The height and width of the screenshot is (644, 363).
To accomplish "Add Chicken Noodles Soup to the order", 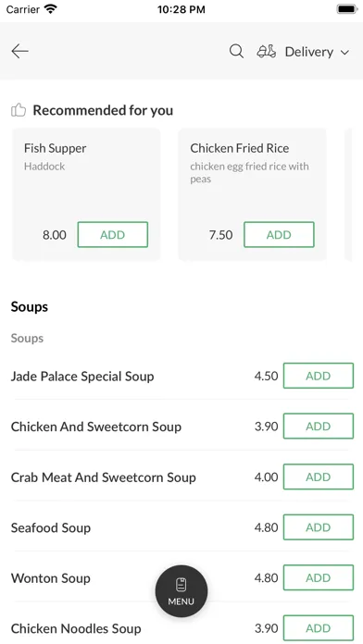I will 319,628.
